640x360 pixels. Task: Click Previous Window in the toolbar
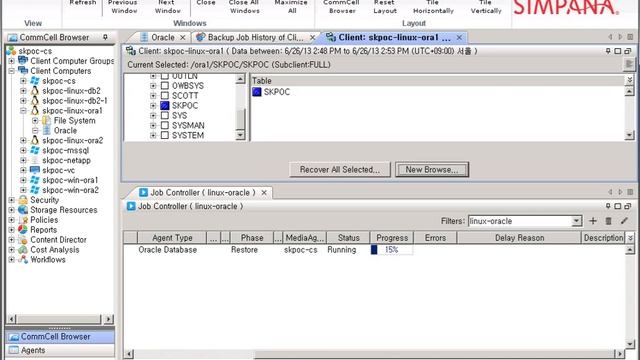click(122, 7)
